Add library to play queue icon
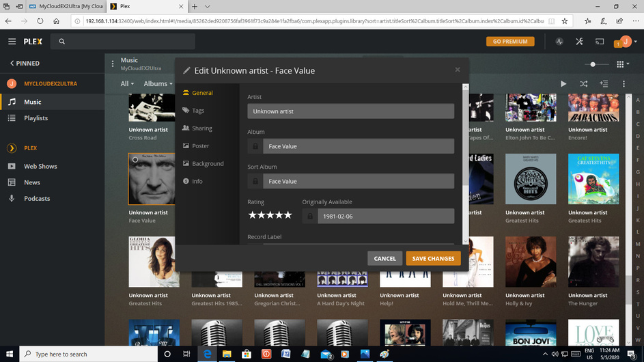 pyautogui.click(x=604, y=84)
